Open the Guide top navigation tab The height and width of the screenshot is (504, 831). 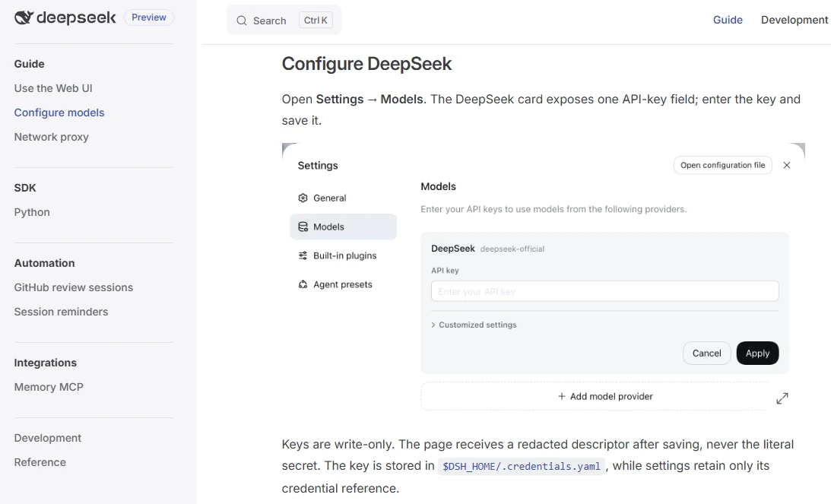728,20
